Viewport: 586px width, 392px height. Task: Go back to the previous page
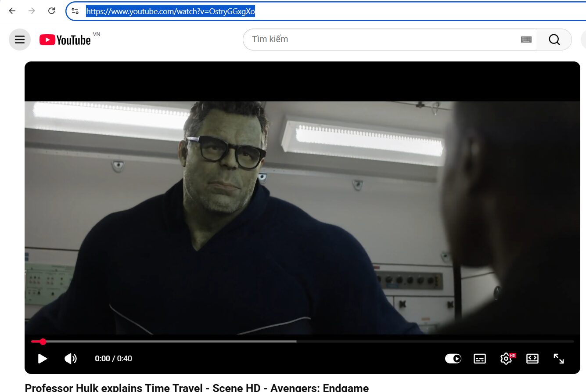12,11
